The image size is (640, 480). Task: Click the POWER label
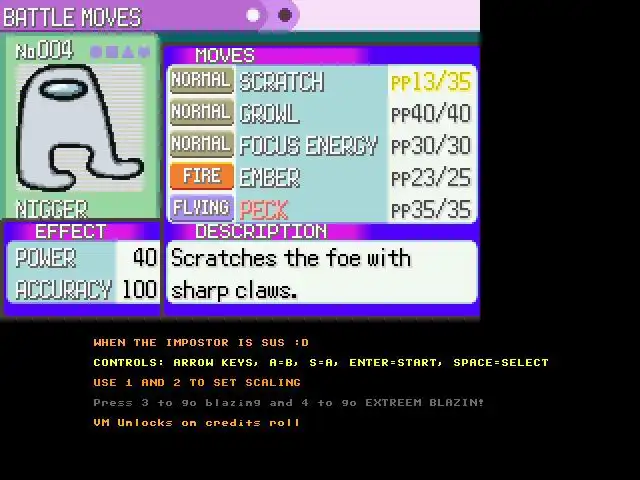46,258
